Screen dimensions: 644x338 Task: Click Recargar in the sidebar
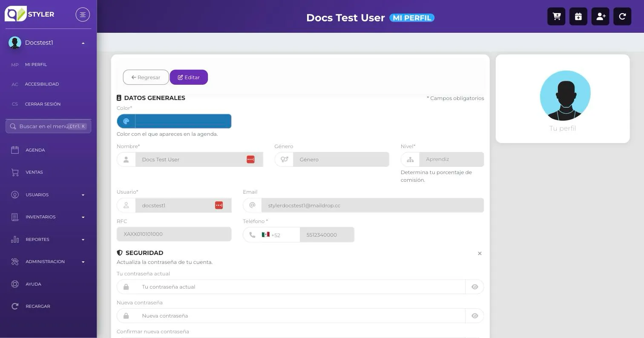pyautogui.click(x=38, y=306)
